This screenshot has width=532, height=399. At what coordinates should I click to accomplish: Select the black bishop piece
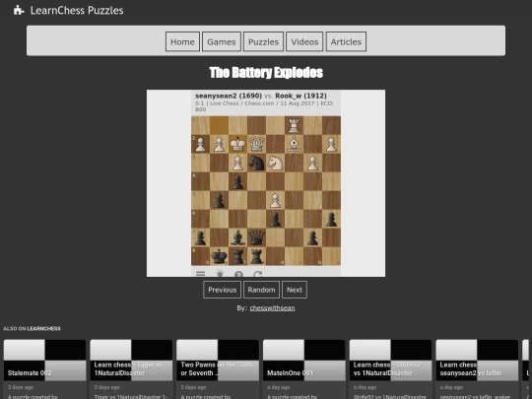click(x=237, y=237)
